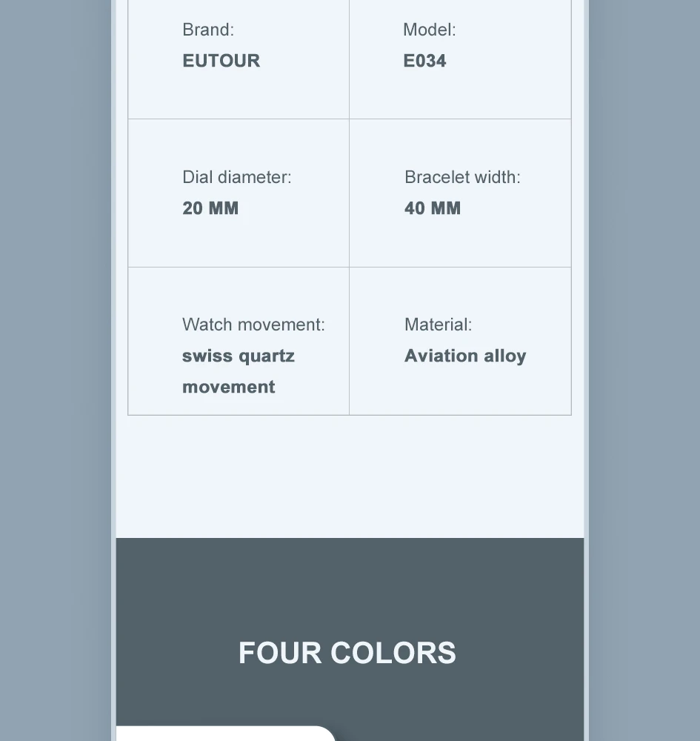The width and height of the screenshot is (700, 741).
Task: Click the bold word "movement" value line
Action: coord(228,387)
